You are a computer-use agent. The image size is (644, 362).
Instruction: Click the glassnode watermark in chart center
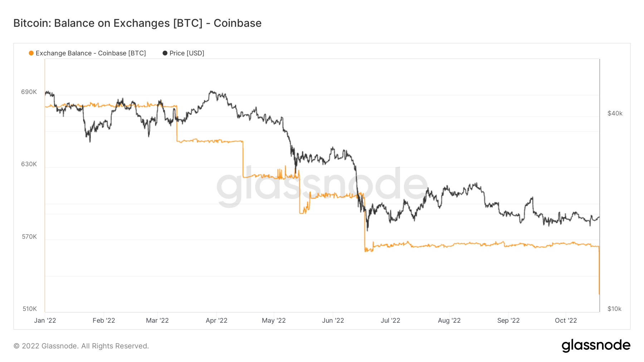click(x=322, y=185)
